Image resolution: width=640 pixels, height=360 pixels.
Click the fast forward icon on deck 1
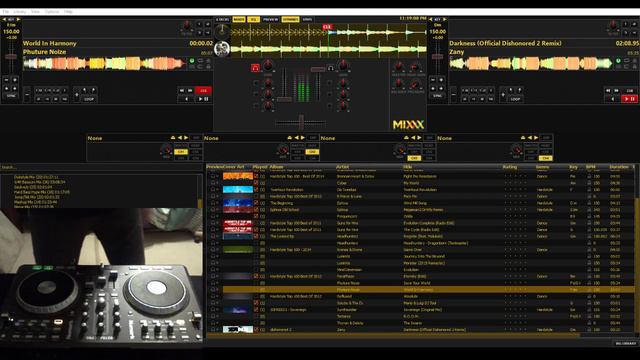tap(190, 90)
